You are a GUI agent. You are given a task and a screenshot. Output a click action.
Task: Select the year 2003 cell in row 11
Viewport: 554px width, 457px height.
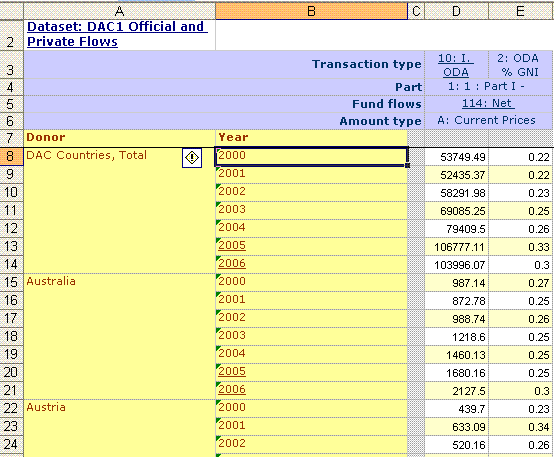coord(311,210)
